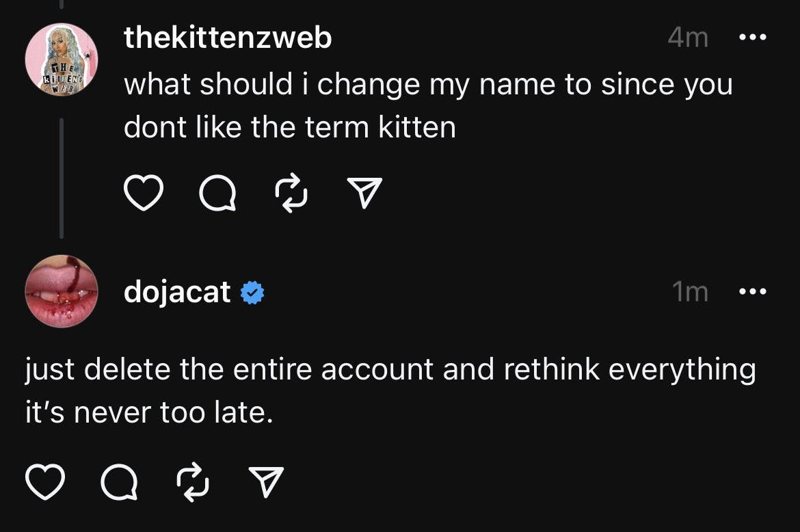Open dojacat's "it's never too late" reply text
Image resolution: width=800 pixels, height=532 pixels.
(x=390, y=391)
